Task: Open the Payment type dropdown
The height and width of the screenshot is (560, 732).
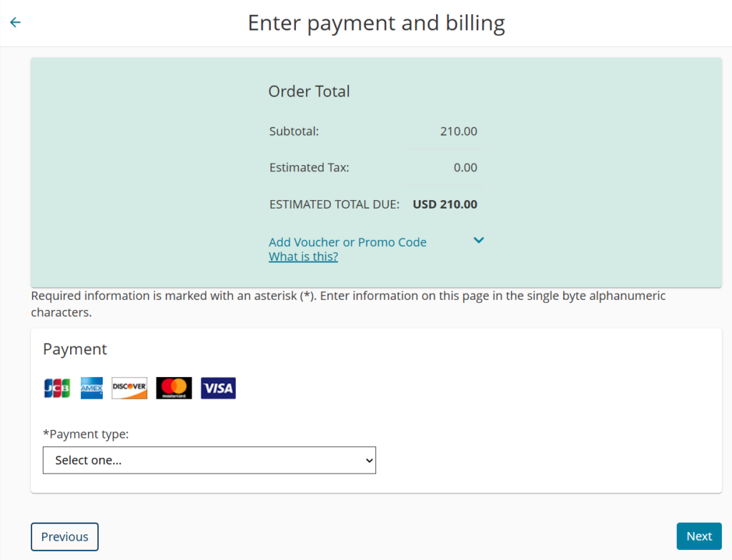Action: click(x=209, y=460)
